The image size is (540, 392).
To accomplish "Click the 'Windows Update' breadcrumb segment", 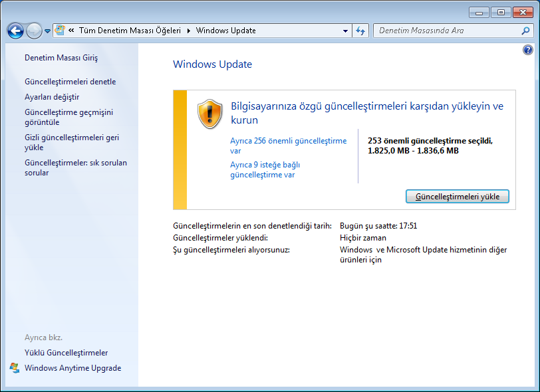I will point(226,31).
